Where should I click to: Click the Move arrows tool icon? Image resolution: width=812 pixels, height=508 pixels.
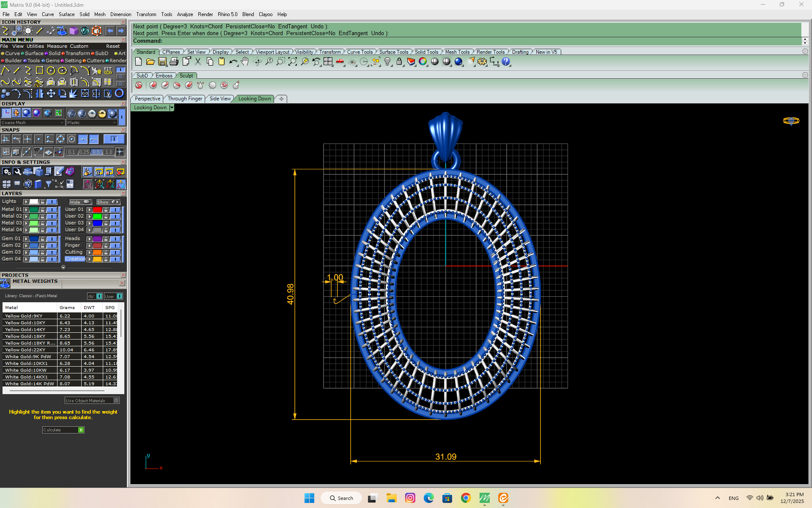point(51,93)
